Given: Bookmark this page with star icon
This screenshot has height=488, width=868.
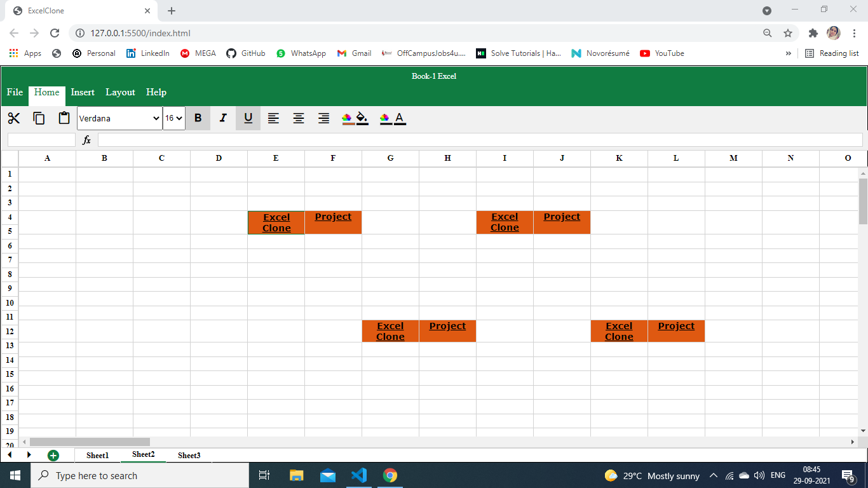Looking at the screenshot, I should (x=788, y=33).
